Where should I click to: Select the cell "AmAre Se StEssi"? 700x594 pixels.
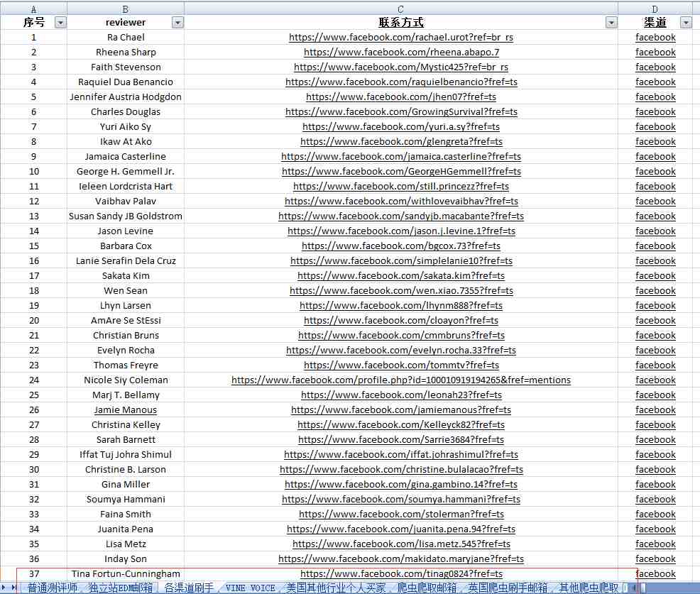point(126,321)
